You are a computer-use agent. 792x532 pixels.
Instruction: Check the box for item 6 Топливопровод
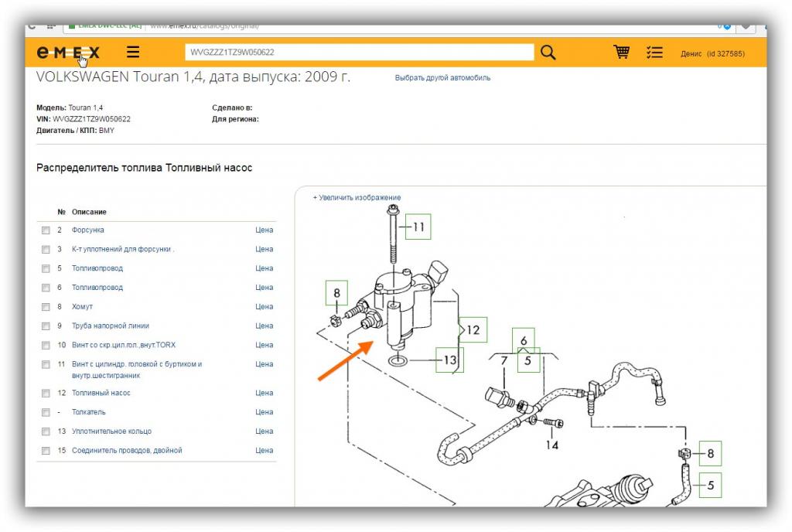coord(46,288)
